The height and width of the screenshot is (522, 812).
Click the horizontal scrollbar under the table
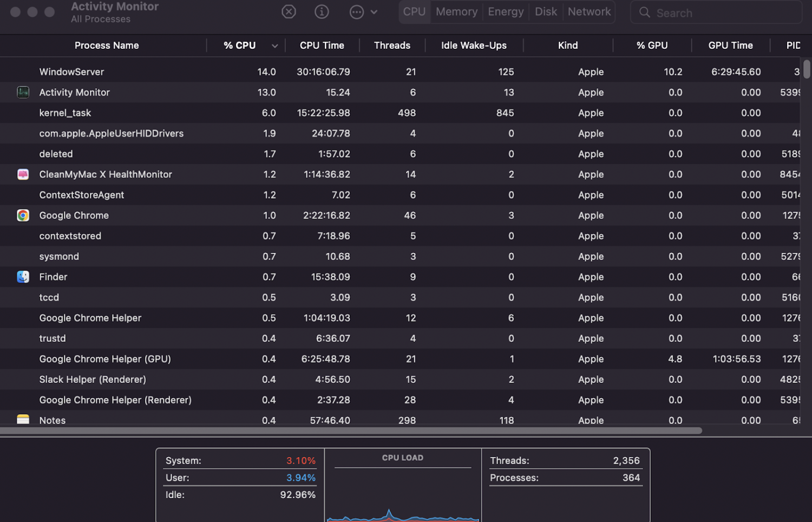(351, 431)
